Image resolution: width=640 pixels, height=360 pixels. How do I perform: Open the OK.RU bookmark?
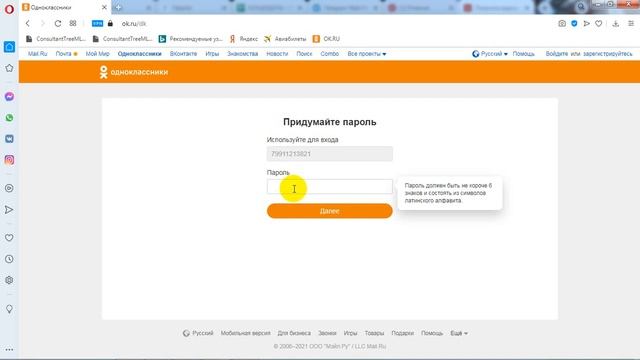pos(326,39)
